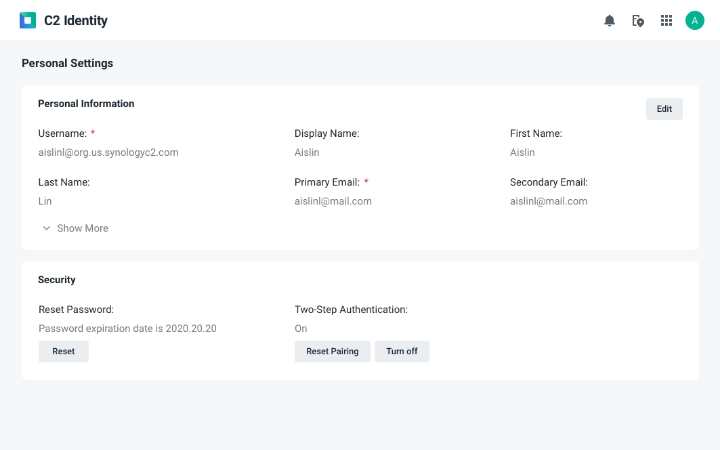The image size is (720, 450).
Task: Click the Last Name label
Action: point(64,182)
